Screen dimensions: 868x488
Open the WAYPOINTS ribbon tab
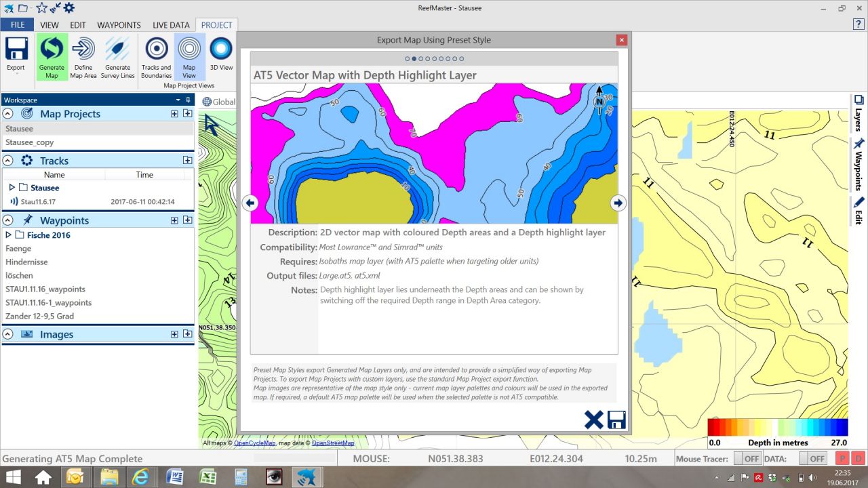[x=119, y=25]
